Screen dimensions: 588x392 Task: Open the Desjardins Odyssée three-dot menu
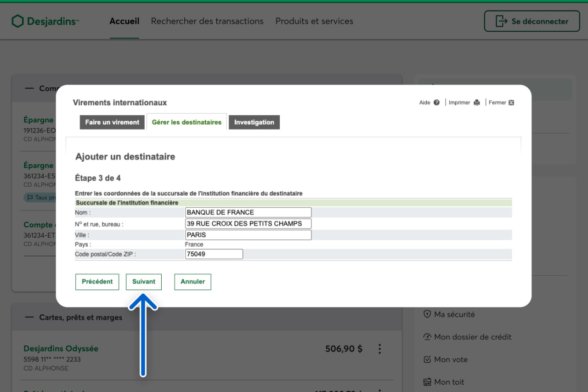pyautogui.click(x=379, y=349)
